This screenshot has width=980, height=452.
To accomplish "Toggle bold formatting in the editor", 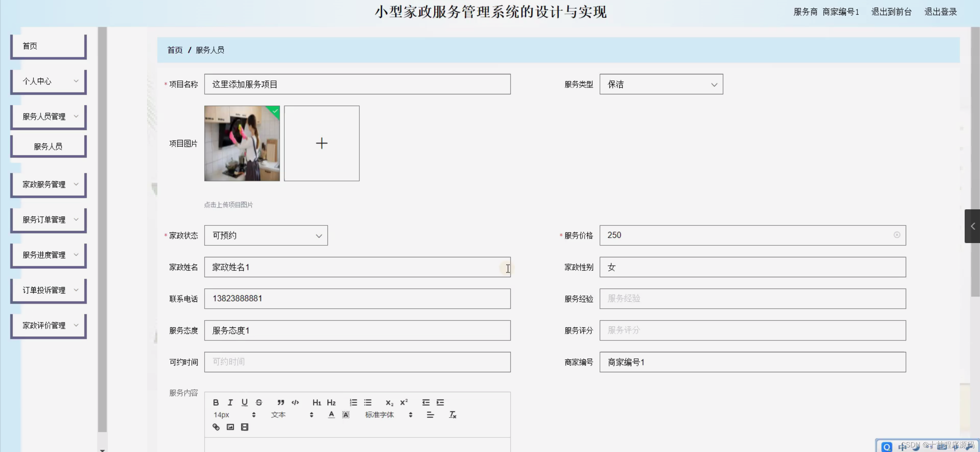I will click(x=216, y=402).
